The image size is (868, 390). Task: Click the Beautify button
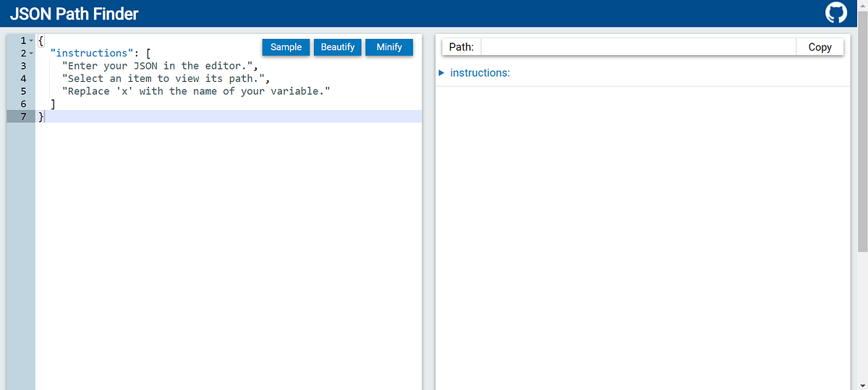(x=338, y=47)
